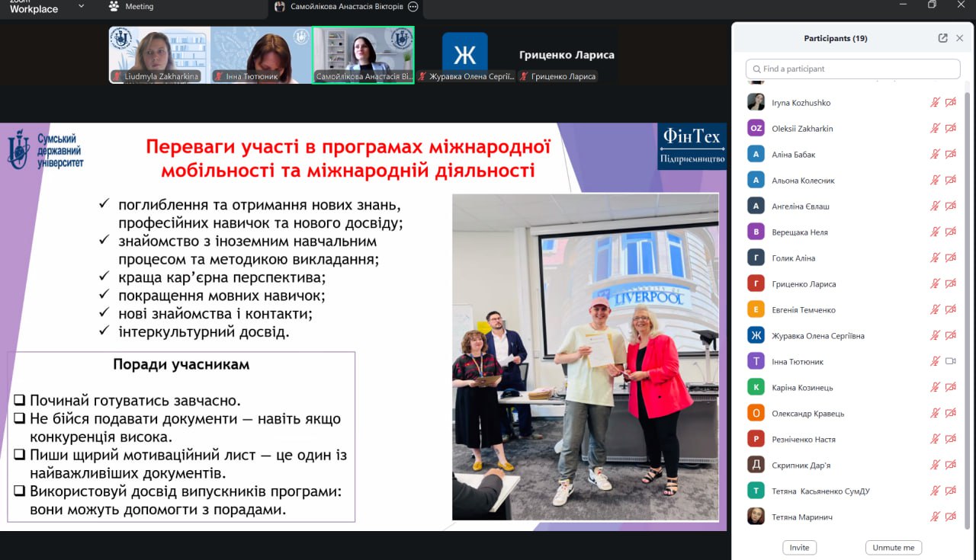Screen dimensions: 976x560
Task: Click Tetyana Касьяненко СумДУ's muted mic icon
Action: coord(935,491)
